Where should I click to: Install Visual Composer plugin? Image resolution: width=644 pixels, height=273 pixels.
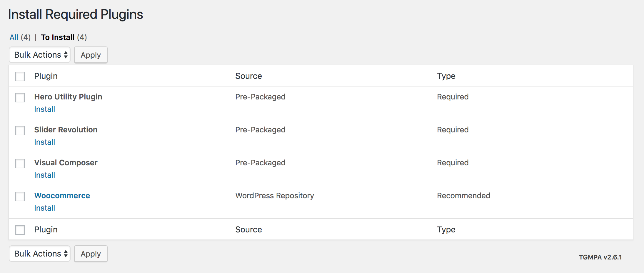click(x=44, y=175)
